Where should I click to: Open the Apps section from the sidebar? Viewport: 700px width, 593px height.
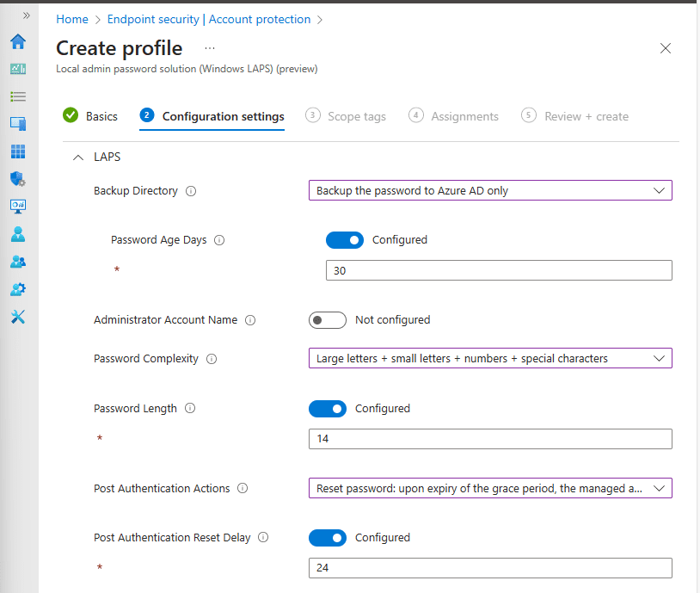point(17,151)
